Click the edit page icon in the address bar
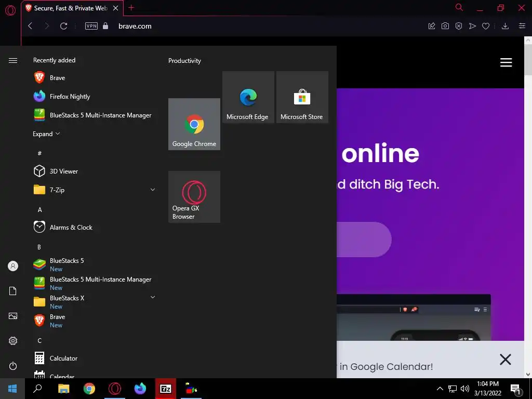 pos(432,26)
